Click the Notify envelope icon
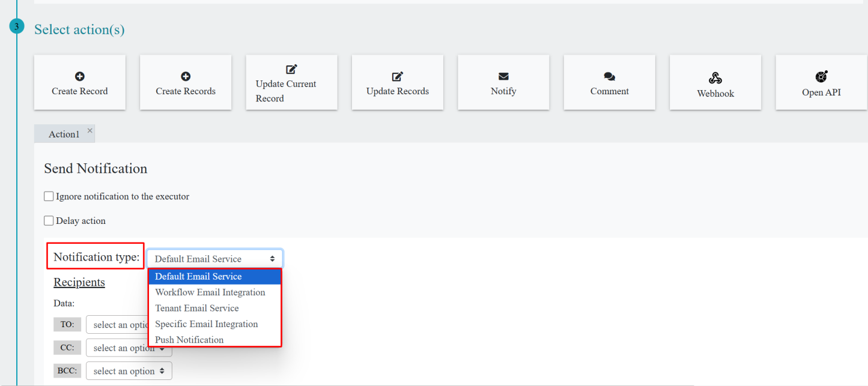868x386 pixels. tap(503, 76)
